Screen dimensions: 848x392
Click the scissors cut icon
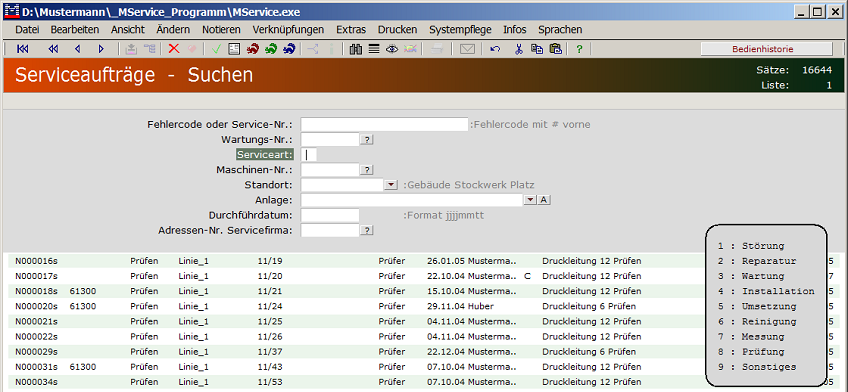(519, 49)
